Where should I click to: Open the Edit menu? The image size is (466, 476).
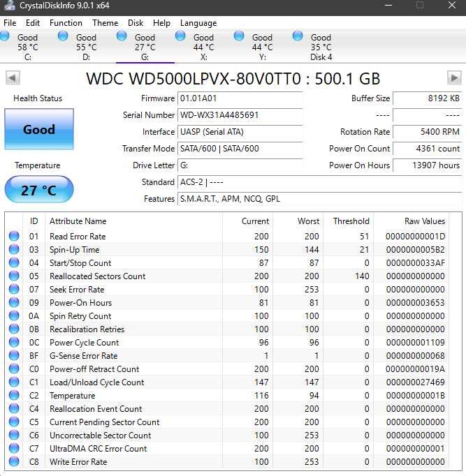pos(33,23)
